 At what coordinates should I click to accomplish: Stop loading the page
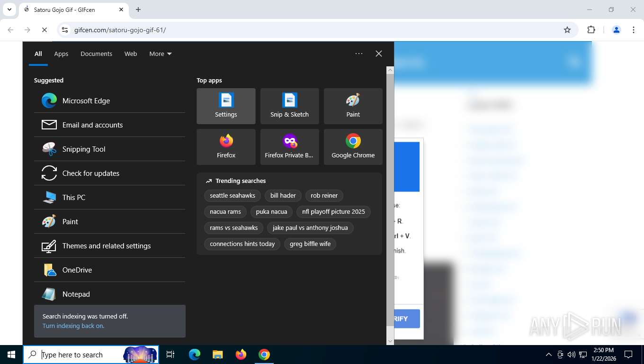coord(44,30)
